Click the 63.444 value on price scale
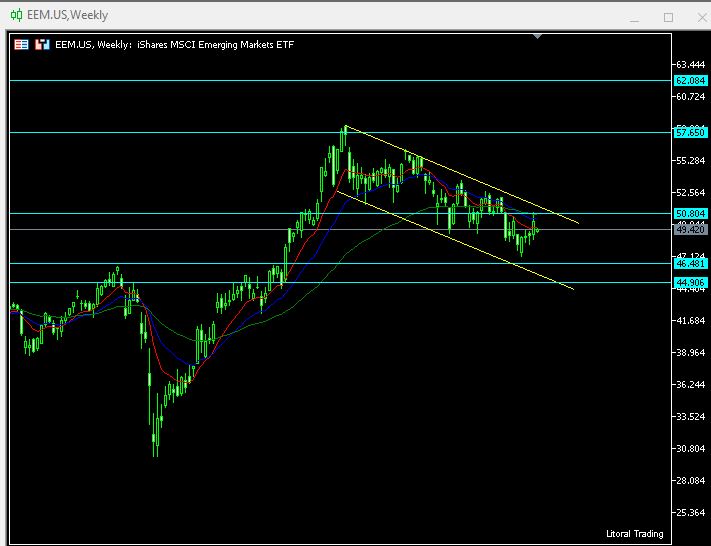Viewport: 711px width, 546px height. click(691, 64)
